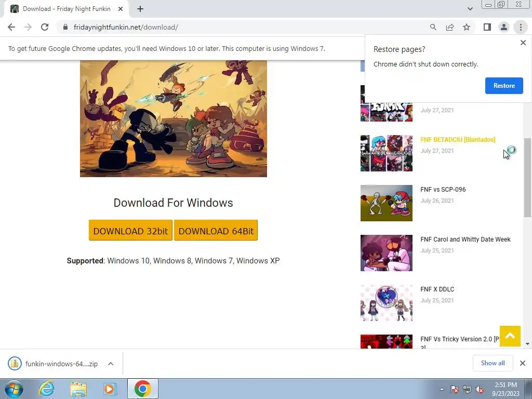Click the FNF vs SCP-096 thumbnail

point(387,203)
